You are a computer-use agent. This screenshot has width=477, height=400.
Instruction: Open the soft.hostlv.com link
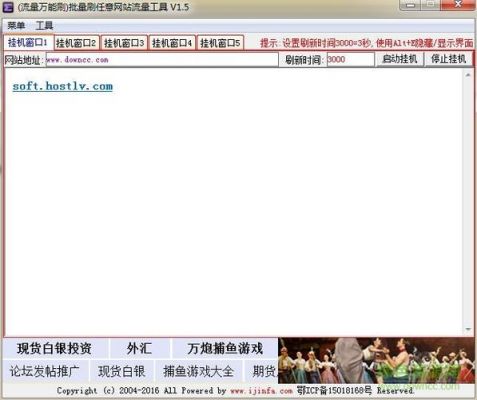pyautogui.click(x=63, y=86)
